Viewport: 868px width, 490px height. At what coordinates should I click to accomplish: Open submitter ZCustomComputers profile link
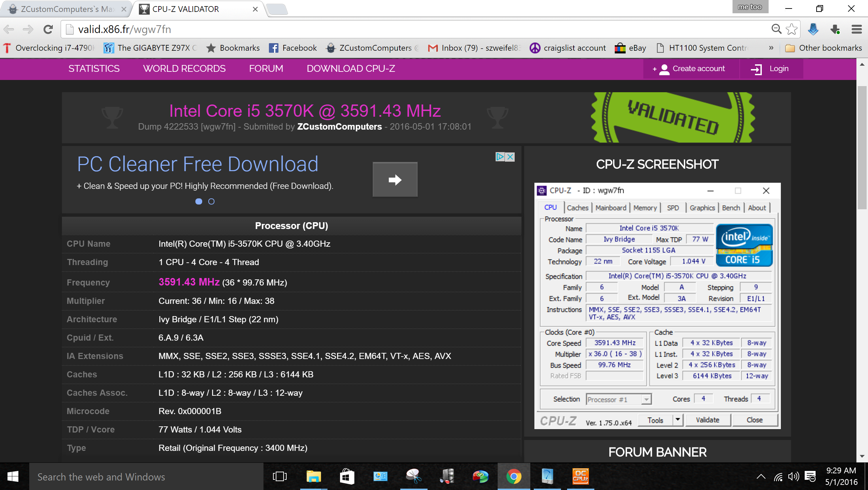pyautogui.click(x=339, y=127)
